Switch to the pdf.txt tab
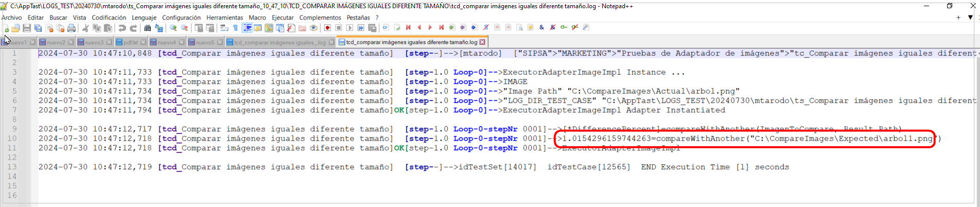 pyautogui.click(x=130, y=42)
